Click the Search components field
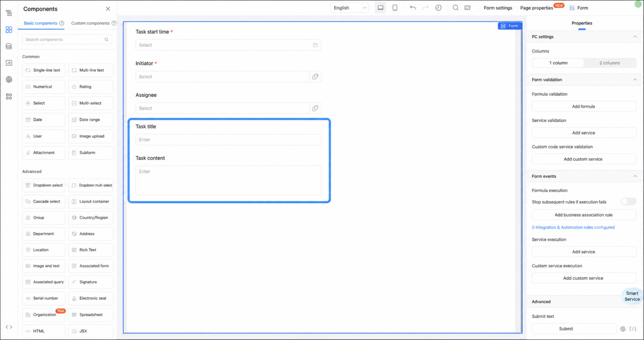The width and height of the screenshot is (644, 340). point(67,40)
